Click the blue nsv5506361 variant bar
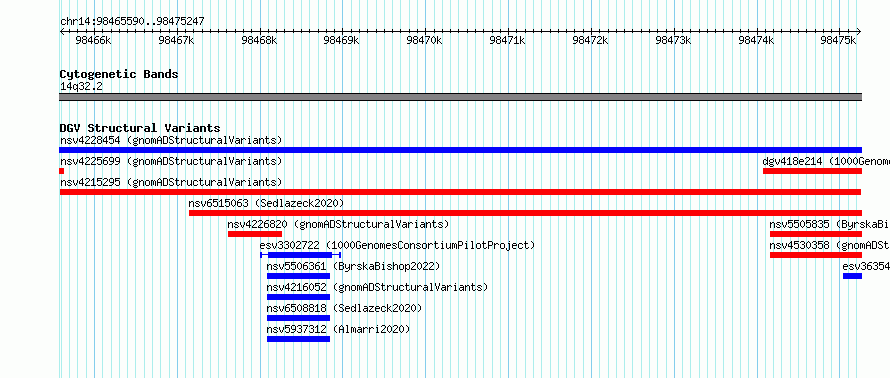This screenshot has width=890, height=378. pos(299,276)
